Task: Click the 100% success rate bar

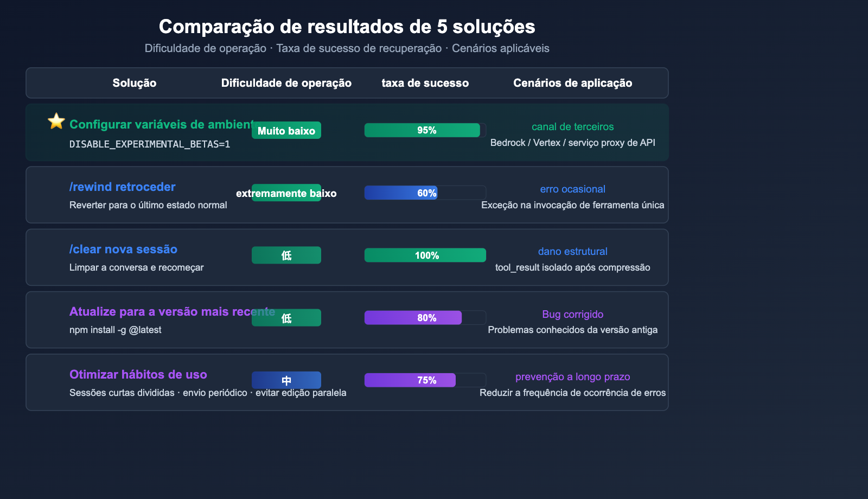Action: [425, 255]
